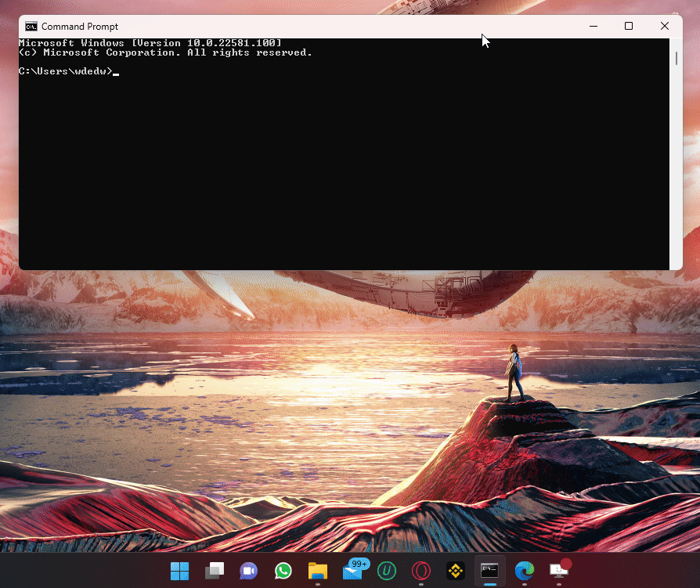Open the Mail app with 99+ badge

[355, 569]
